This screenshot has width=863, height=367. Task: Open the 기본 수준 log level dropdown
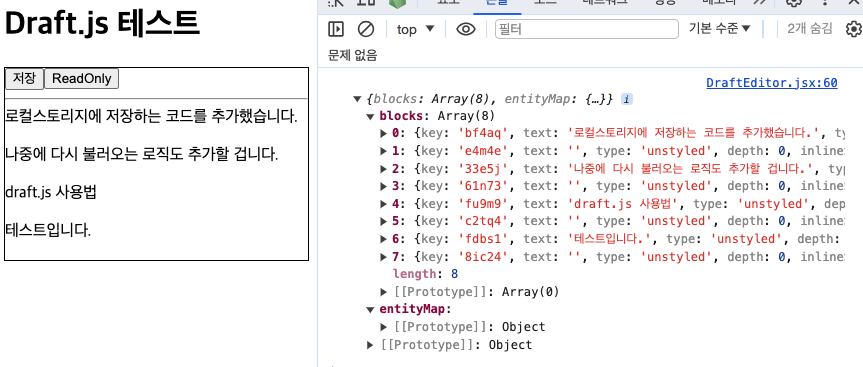(719, 29)
